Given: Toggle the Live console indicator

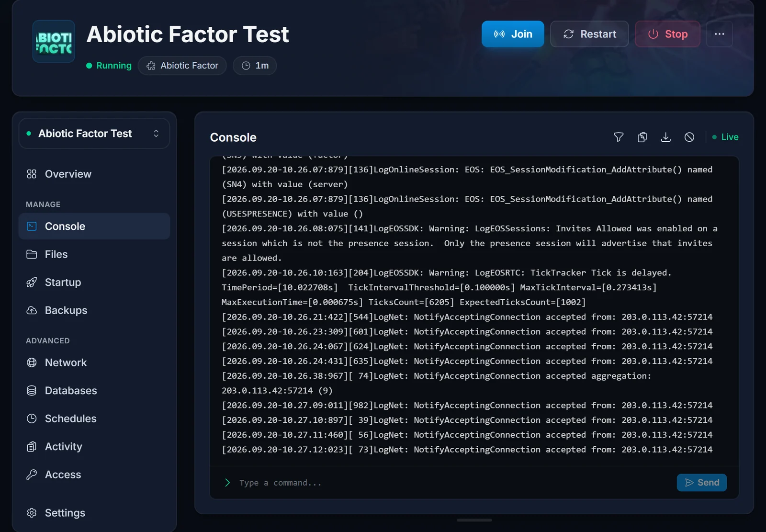Looking at the screenshot, I should coord(725,137).
